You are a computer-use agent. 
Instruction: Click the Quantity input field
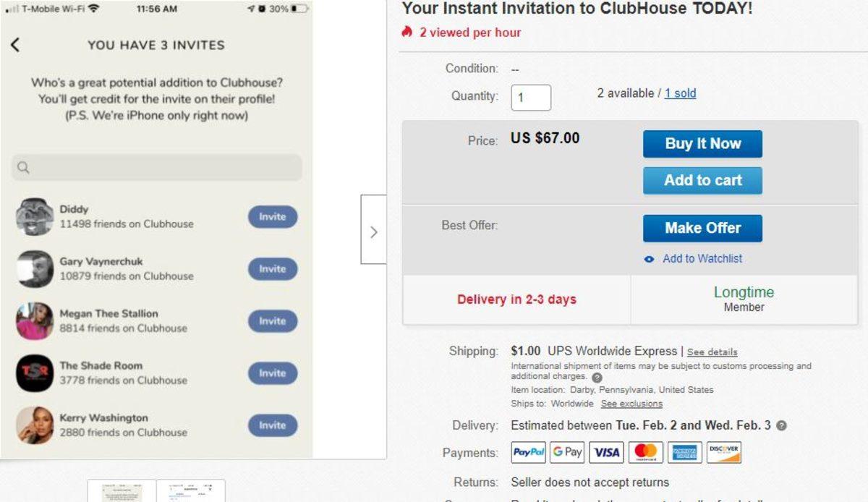click(x=531, y=98)
